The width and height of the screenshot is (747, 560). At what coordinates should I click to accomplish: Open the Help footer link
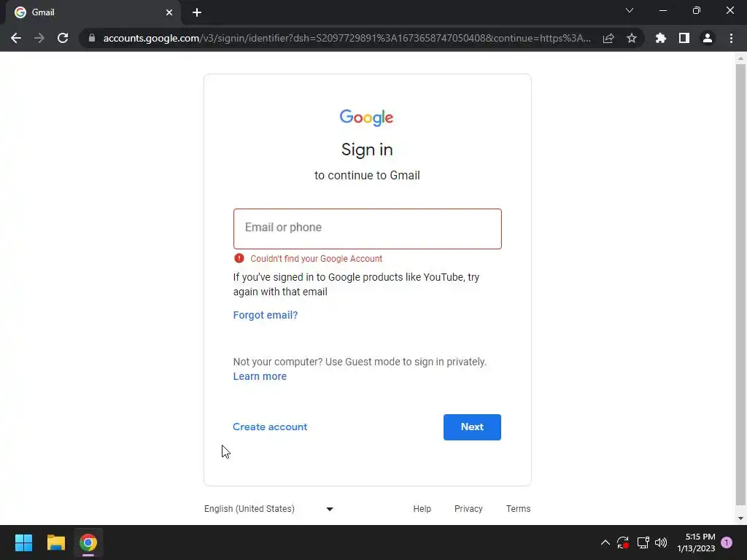(x=422, y=508)
